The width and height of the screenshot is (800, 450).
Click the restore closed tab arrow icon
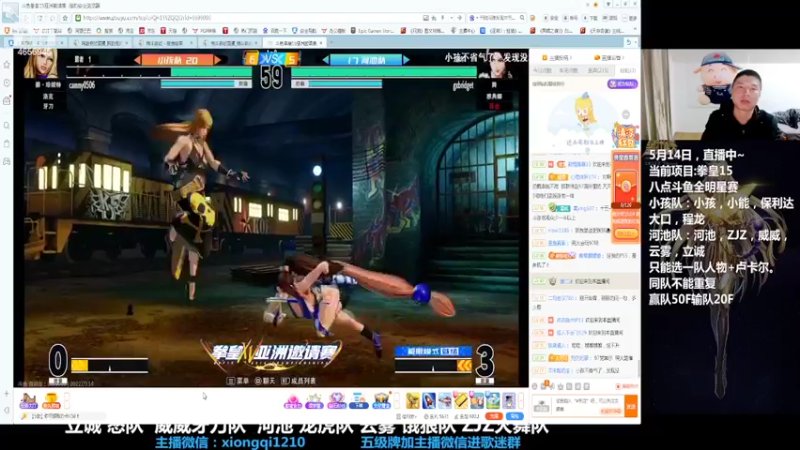click(629, 43)
